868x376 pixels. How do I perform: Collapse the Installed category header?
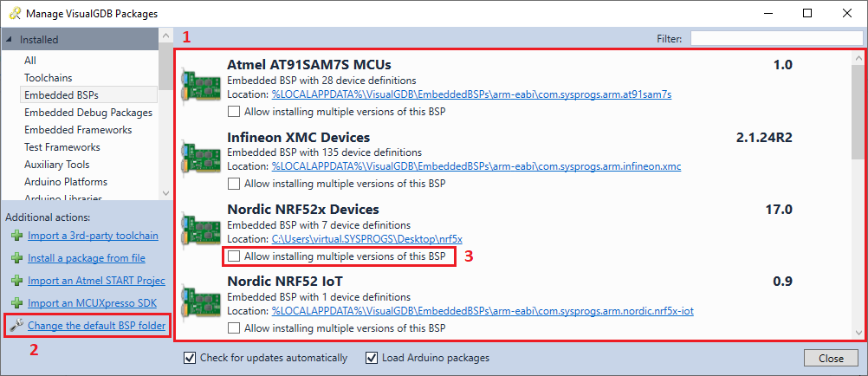(10, 40)
